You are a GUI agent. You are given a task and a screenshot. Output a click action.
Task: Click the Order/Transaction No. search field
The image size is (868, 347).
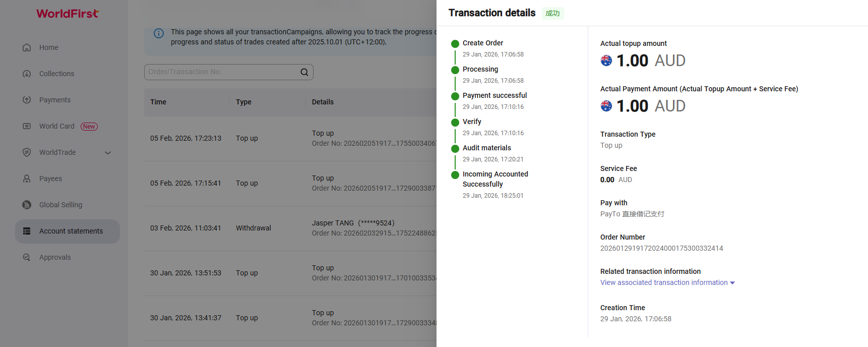(222, 72)
